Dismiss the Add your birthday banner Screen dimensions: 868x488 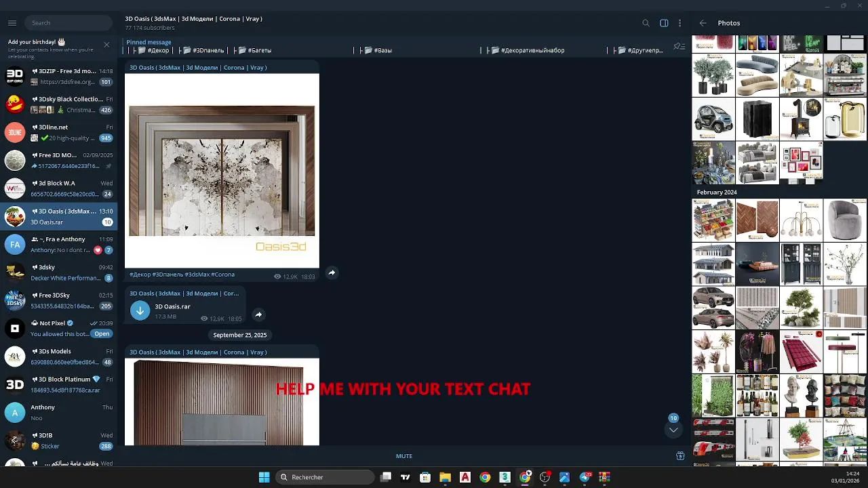coord(106,45)
